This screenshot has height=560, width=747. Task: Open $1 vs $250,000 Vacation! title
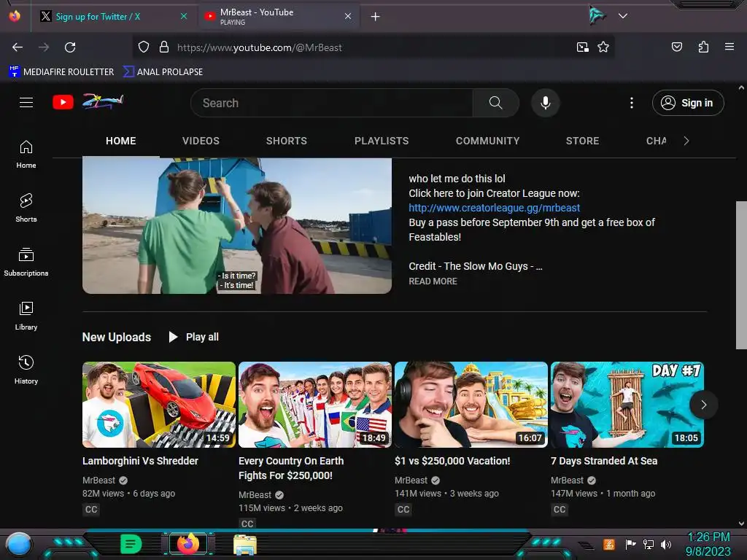452,461
